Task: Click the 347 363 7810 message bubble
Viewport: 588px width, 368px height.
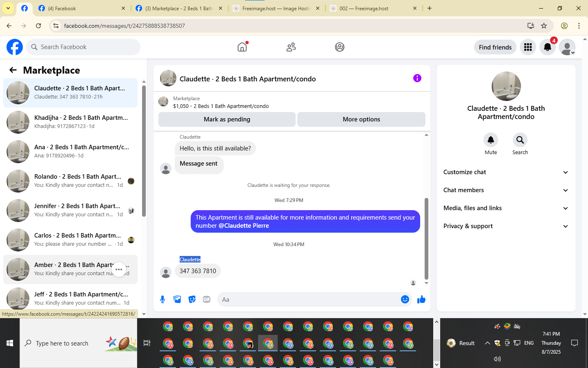Action: tap(198, 271)
